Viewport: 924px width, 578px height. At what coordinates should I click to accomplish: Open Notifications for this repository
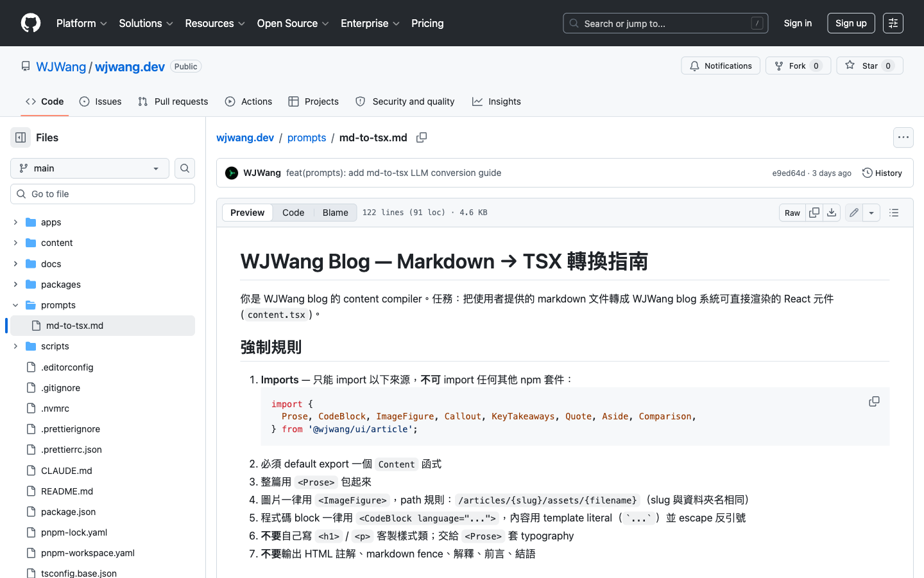(x=721, y=66)
